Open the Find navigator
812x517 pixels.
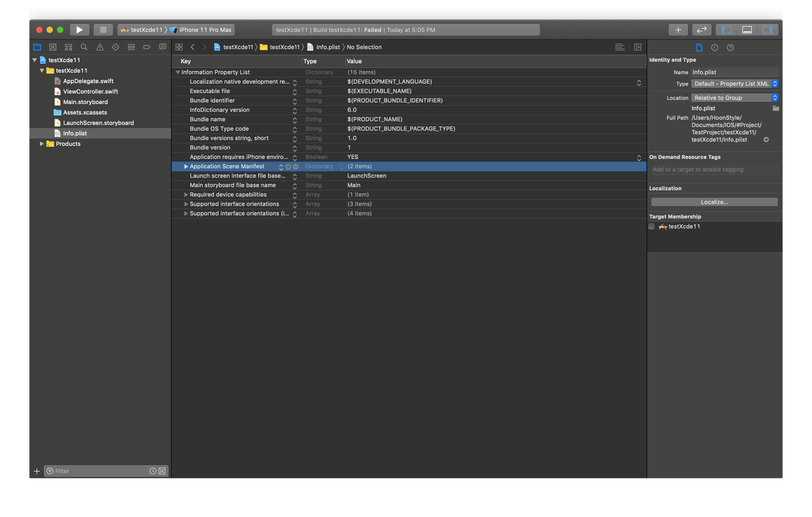coord(84,47)
